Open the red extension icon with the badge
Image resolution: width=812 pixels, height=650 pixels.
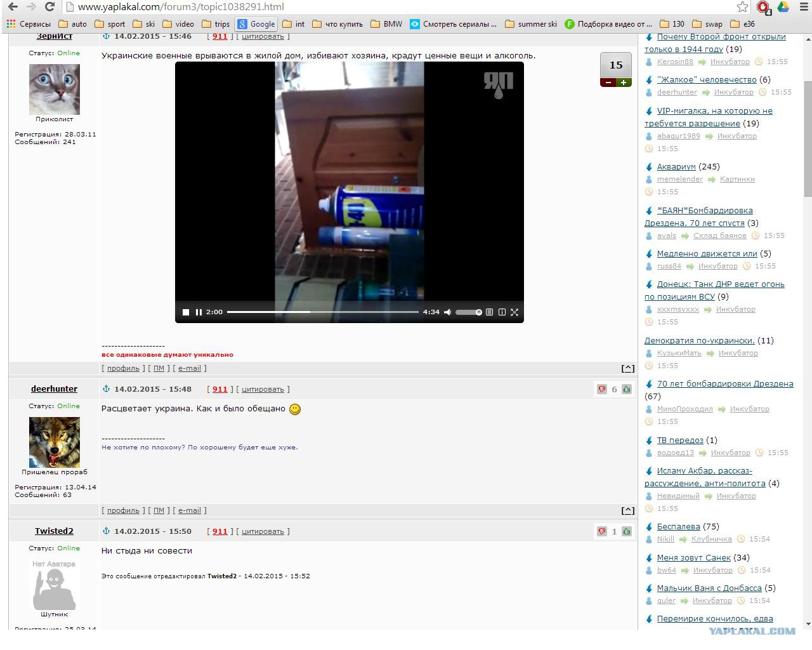[763, 7]
